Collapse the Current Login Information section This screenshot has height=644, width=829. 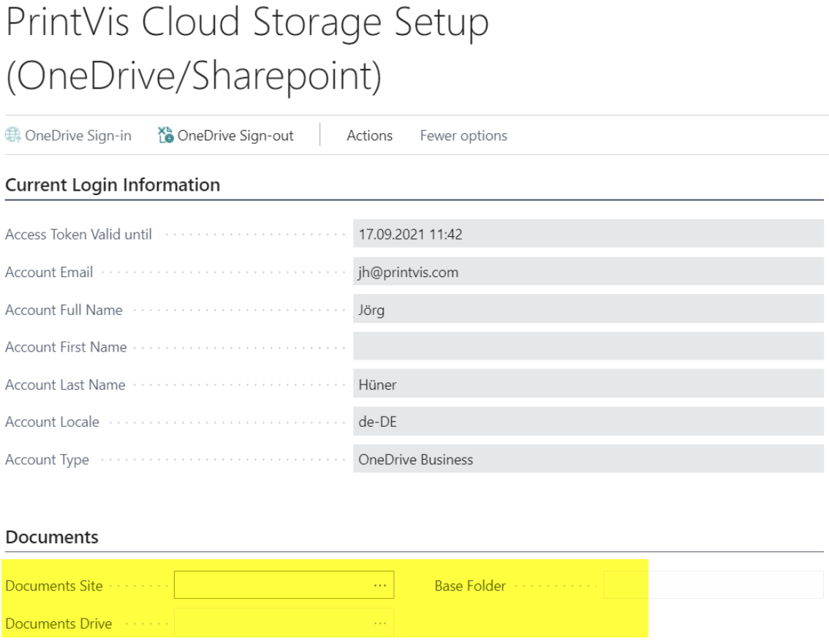[113, 185]
